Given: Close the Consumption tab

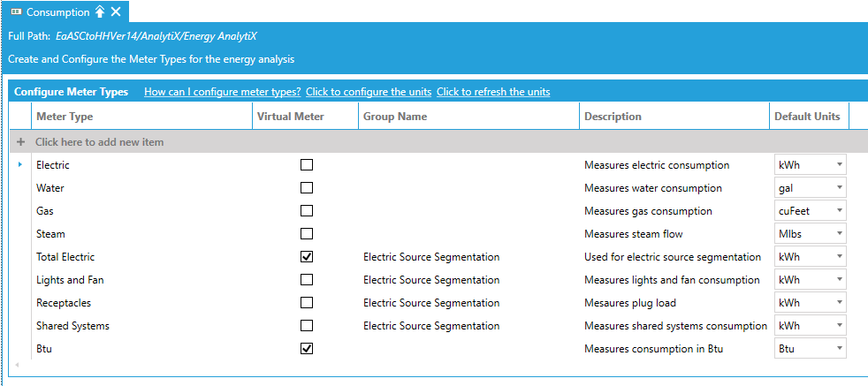Looking at the screenshot, I should click(x=116, y=12).
